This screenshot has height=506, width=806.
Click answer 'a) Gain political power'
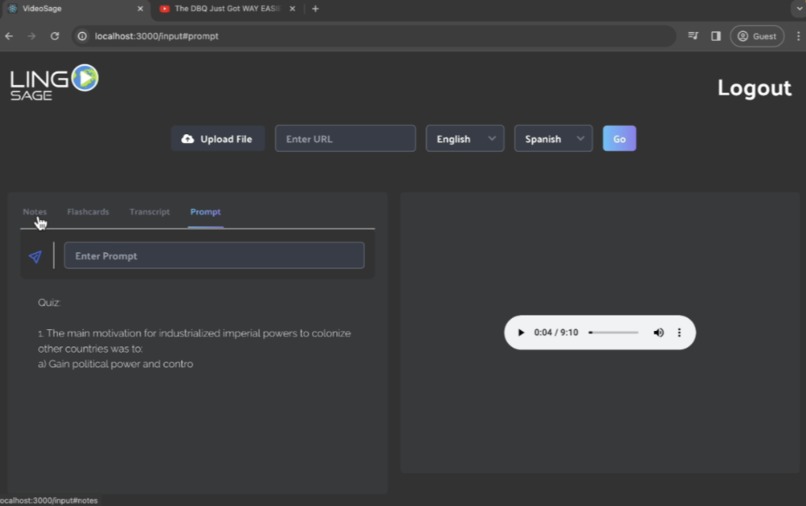coord(115,364)
